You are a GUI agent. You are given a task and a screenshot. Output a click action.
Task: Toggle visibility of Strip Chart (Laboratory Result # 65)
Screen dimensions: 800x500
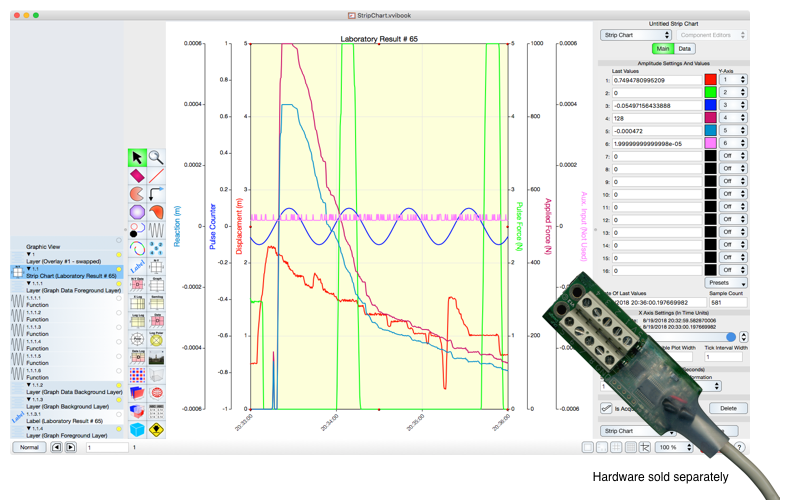pyautogui.click(x=118, y=269)
